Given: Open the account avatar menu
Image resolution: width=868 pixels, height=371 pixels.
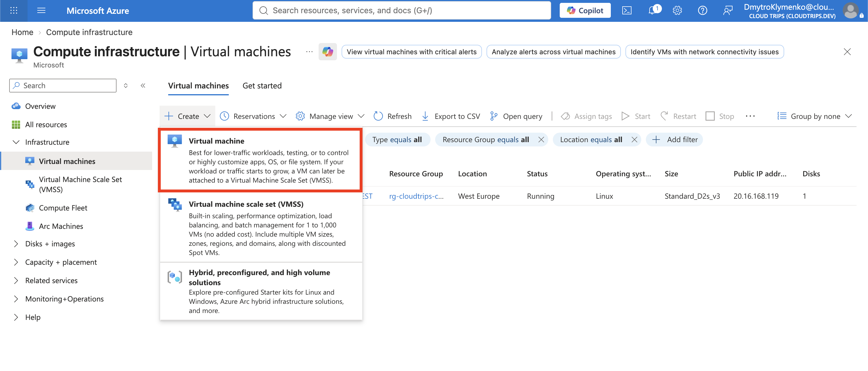Looking at the screenshot, I should pyautogui.click(x=850, y=10).
